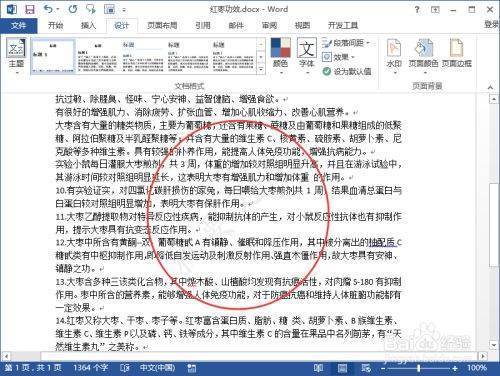Click the proofing check icon in status bar

[x=125, y=368]
